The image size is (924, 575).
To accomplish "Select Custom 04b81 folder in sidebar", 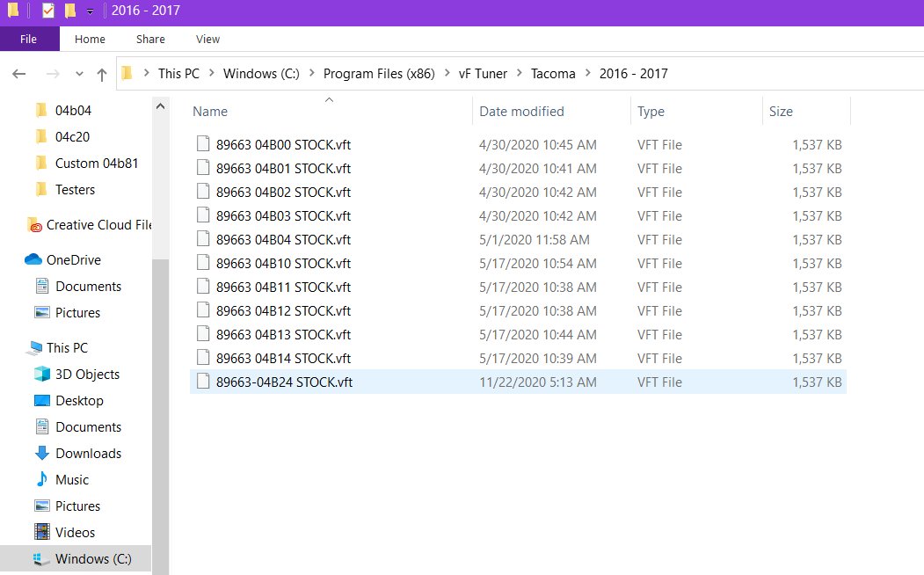I will click(x=97, y=164).
